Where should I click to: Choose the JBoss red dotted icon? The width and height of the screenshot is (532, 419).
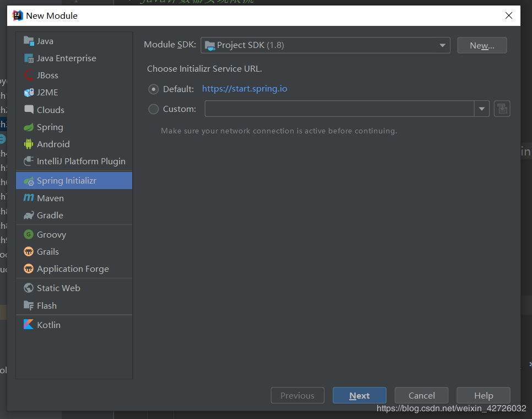click(29, 76)
